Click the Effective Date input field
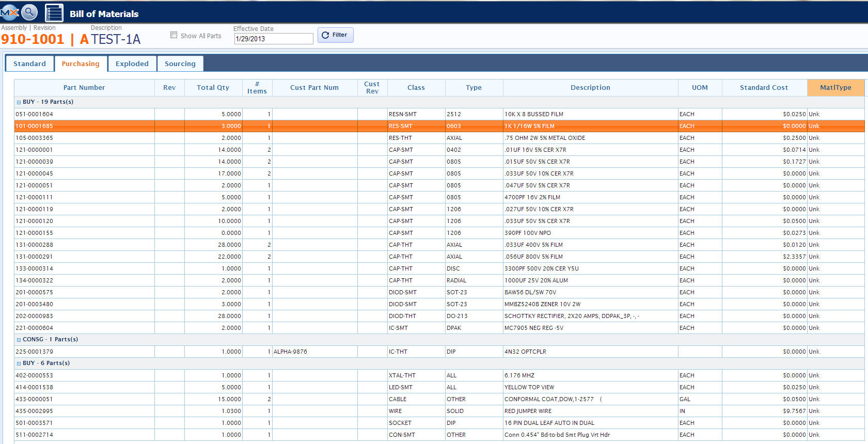This screenshot has height=444, width=868. tap(274, 39)
